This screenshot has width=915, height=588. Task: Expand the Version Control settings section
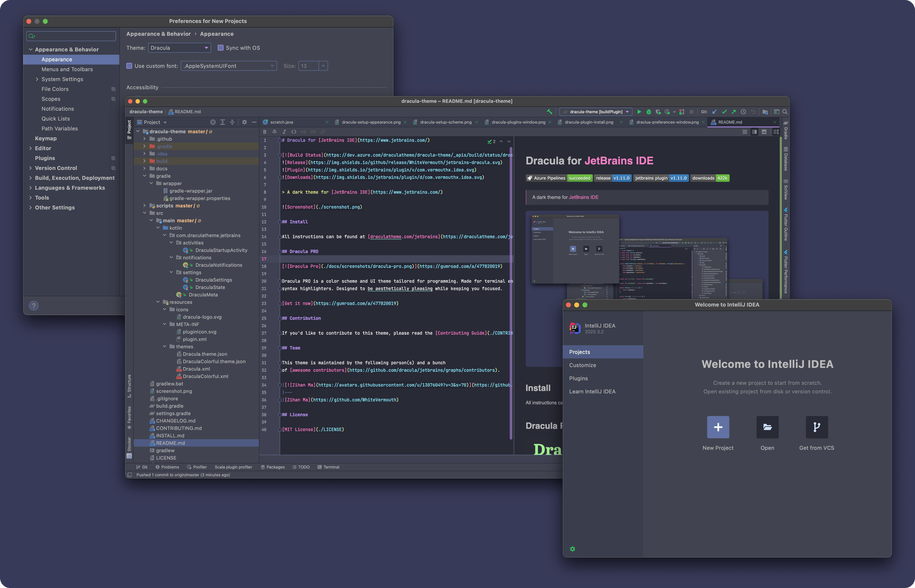click(x=30, y=168)
